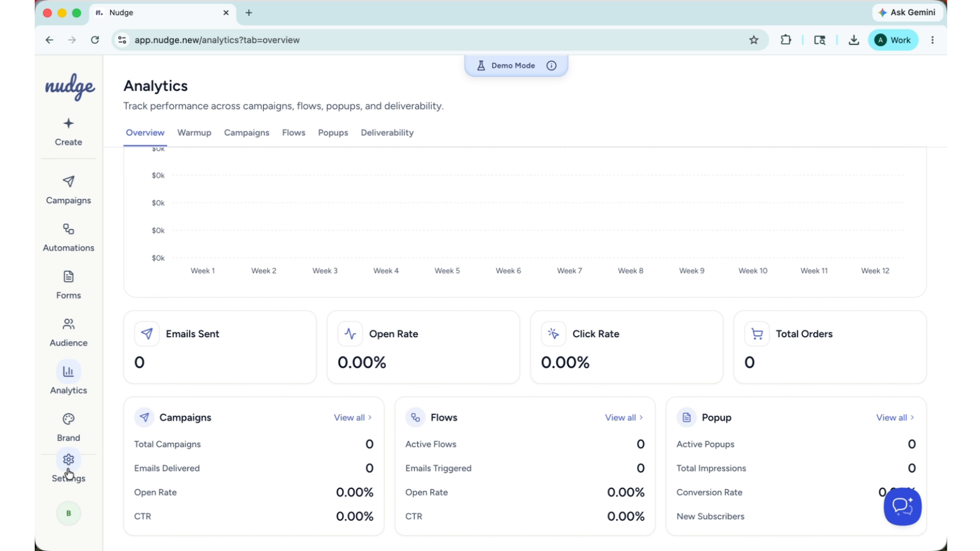This screenshot has width=980, height=551.
Task: Click the Click Rate cursor icon
Action: (x=553, y=334)
